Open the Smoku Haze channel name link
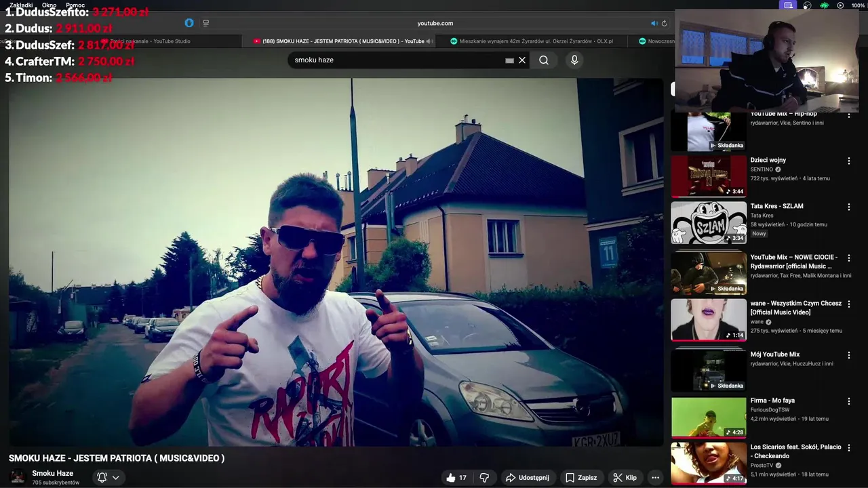This screenshot has height=488, width=868. pyautogui.click(x=53, y=473)
